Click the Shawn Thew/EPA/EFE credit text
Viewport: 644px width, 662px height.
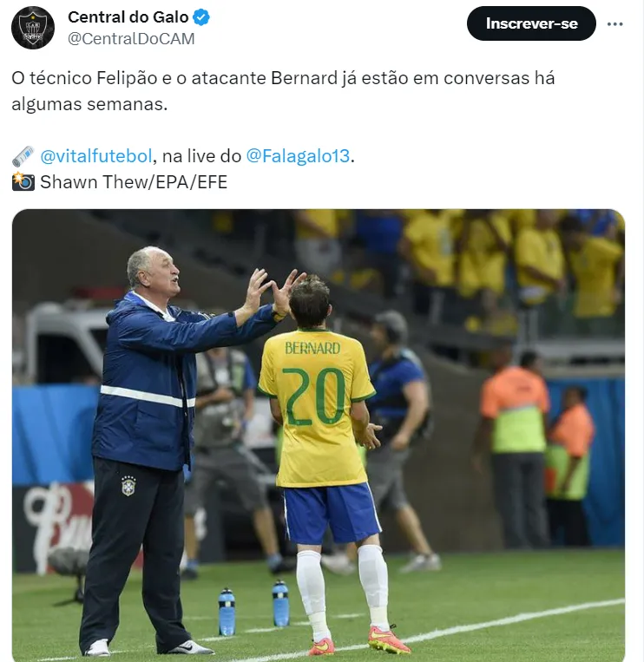[x=134, y=182]
